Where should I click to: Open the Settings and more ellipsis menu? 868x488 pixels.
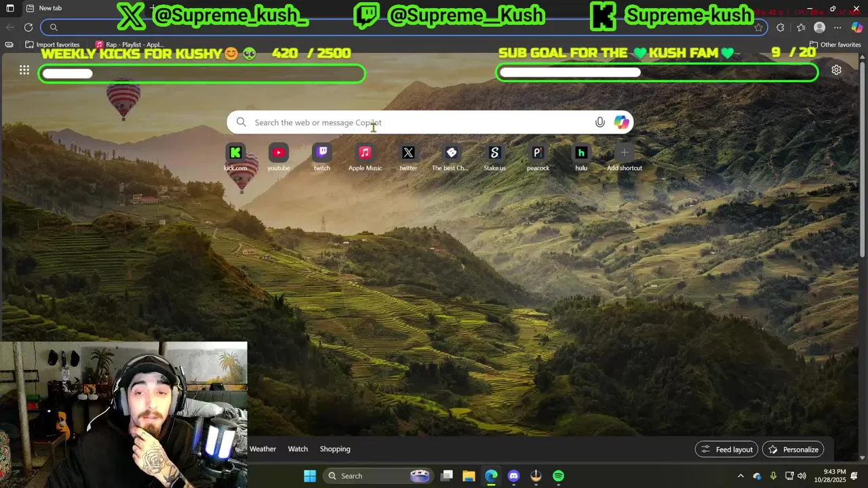point(838,27)
